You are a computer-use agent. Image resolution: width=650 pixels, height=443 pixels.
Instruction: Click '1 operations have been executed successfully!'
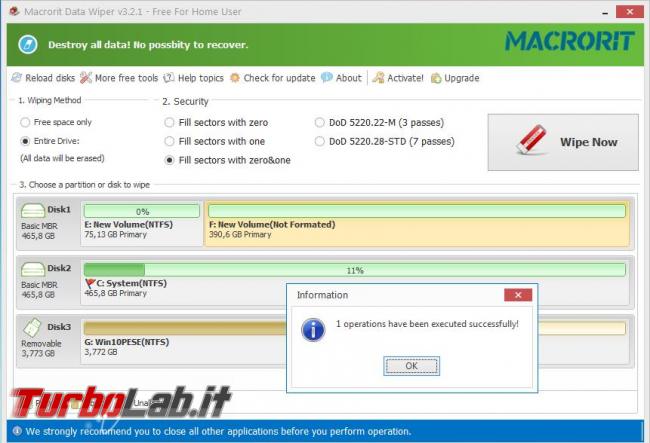pyautogui.click(x=427, y=324)
